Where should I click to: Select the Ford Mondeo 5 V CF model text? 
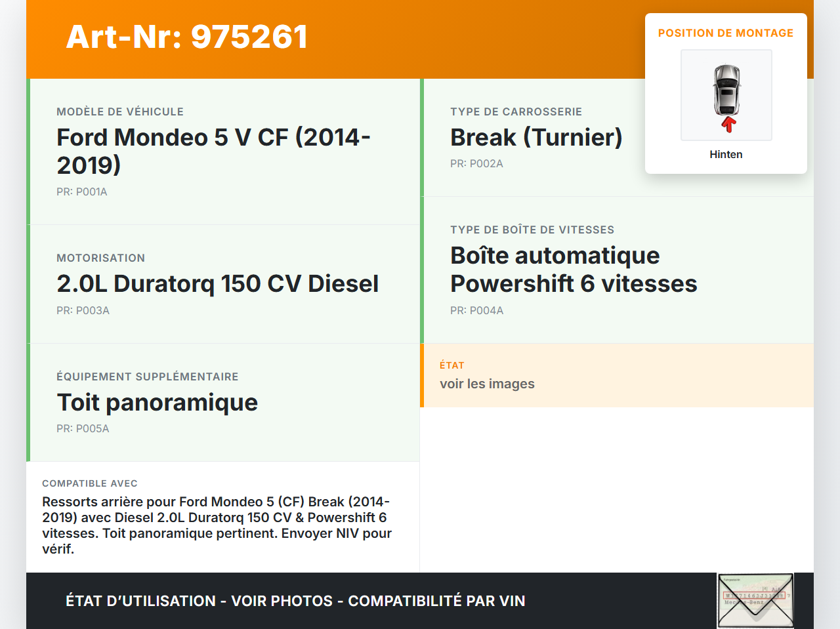[213, 151]
